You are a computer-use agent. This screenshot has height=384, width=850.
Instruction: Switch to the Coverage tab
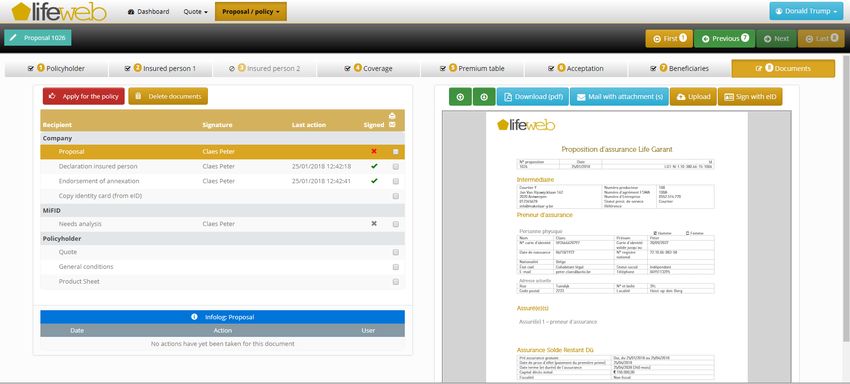pyautogui.click(x=369, y=69)
